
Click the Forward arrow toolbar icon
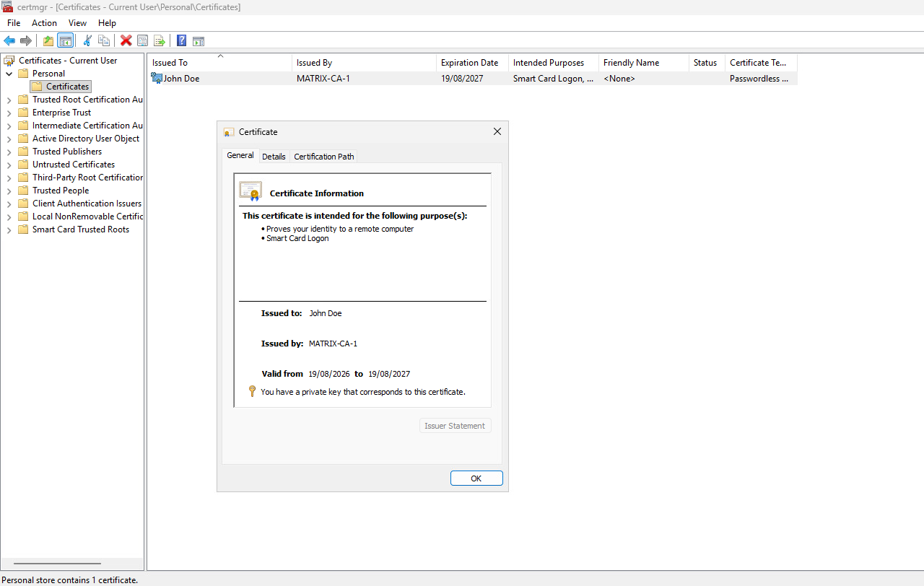point(26,40)
